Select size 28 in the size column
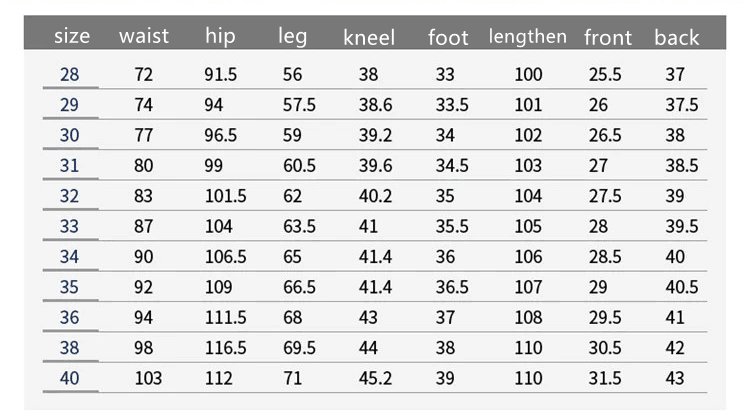 tap(69, 75)
